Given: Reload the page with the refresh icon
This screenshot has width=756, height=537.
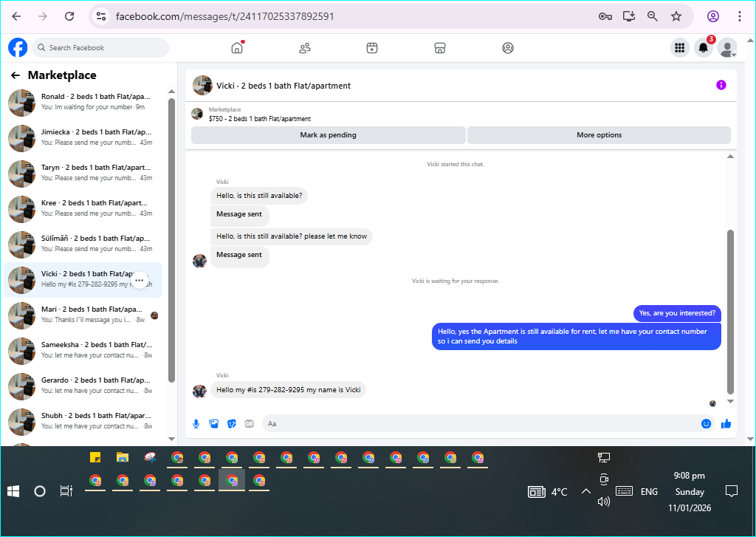Looking at the screenshot, I should 69,16.
